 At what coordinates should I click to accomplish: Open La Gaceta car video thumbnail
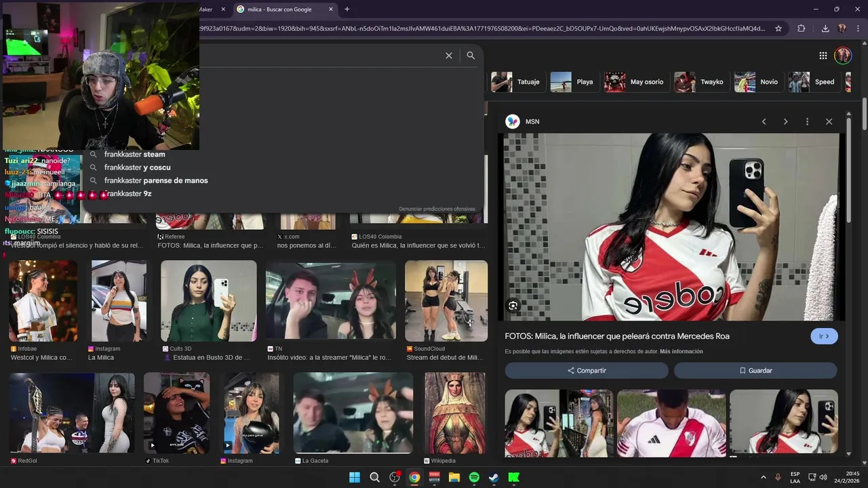(x=353, y=413)
